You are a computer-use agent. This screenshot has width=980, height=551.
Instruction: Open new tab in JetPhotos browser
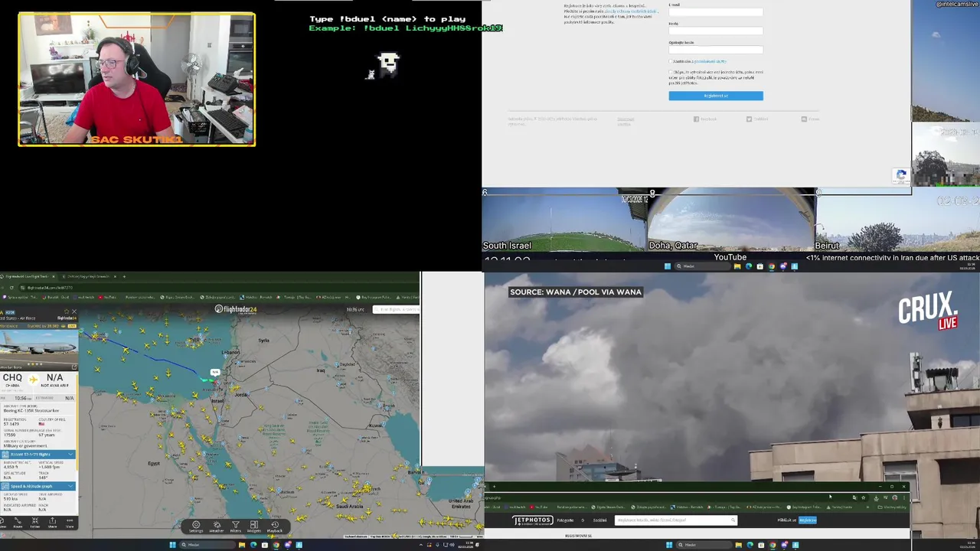click(x=494, y=487)
